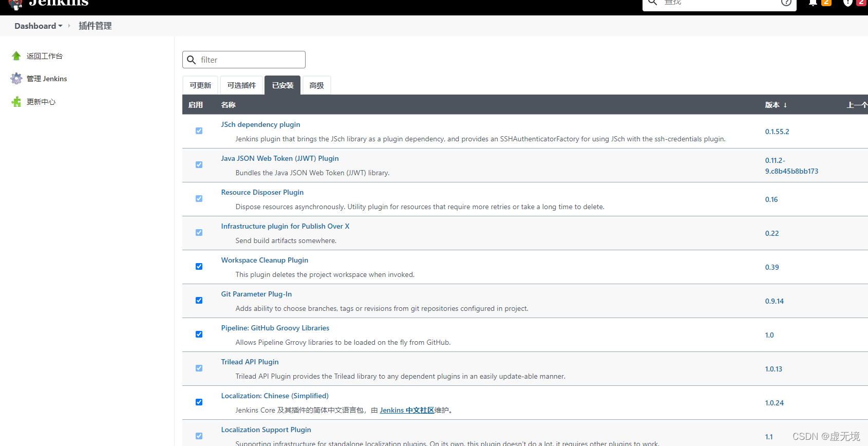The width and height of the screenshot is (868, 446).
Task: Toggle Java JSON Web Token plugin checkbox
Action: click(199, 165)
